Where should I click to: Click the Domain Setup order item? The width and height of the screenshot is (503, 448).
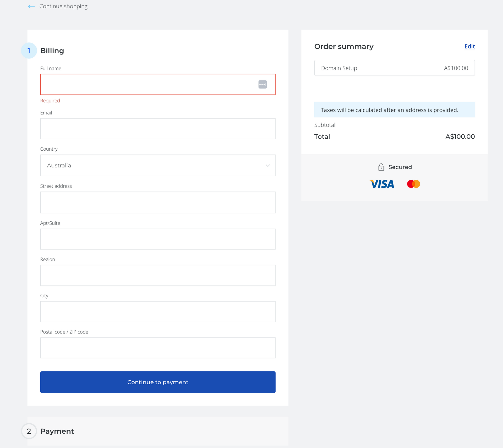coord(394,68)
